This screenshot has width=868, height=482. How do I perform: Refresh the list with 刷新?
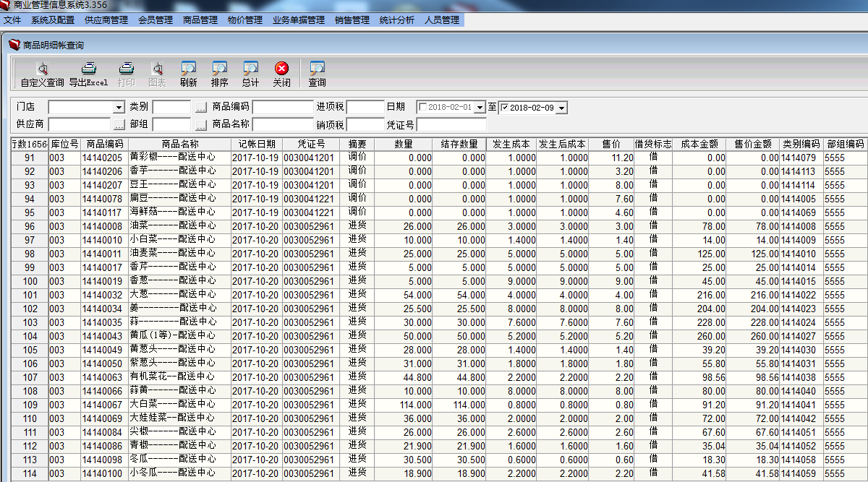point(189,74)
